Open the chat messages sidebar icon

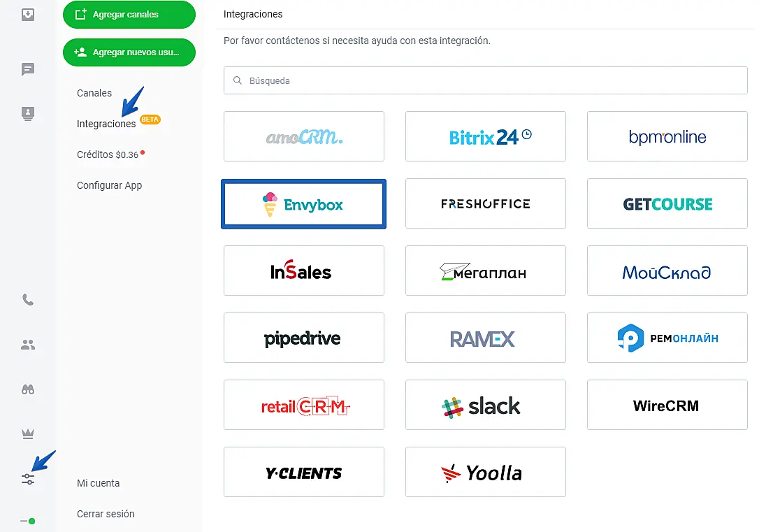click(28, 69)
